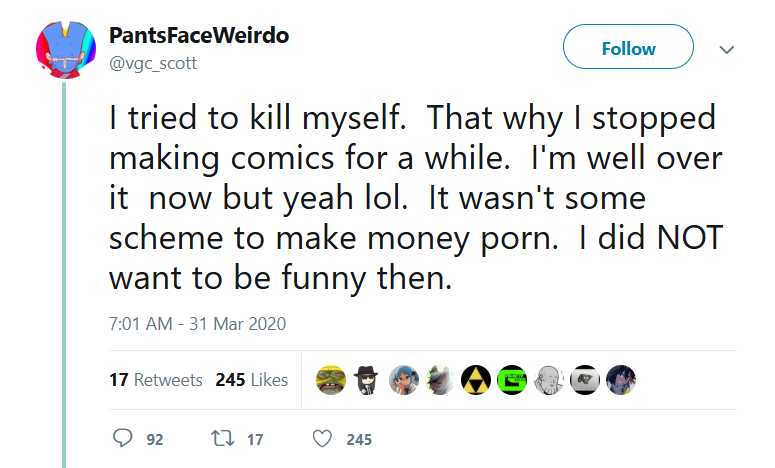Viewport: 775px width, 468px height.
Task: Click the bright green liker avatar
Action: (x=512, y=380)
